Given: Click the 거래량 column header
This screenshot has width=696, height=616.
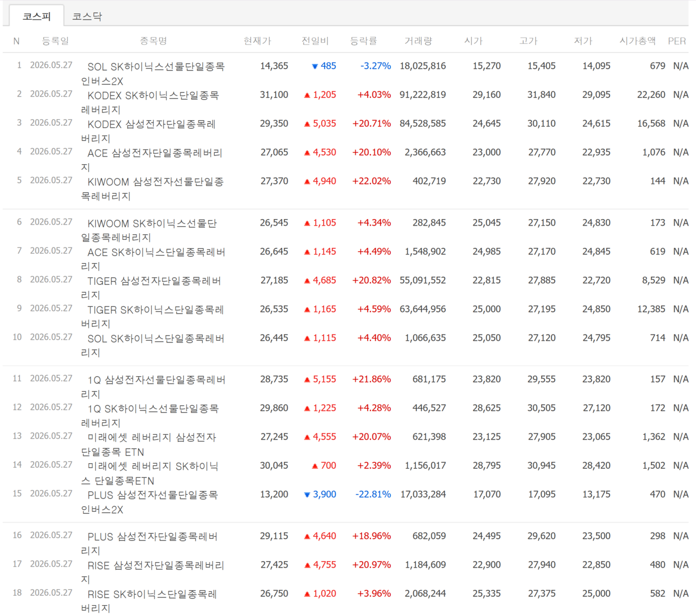Looking at the screenshot, I should coord(418,41).
